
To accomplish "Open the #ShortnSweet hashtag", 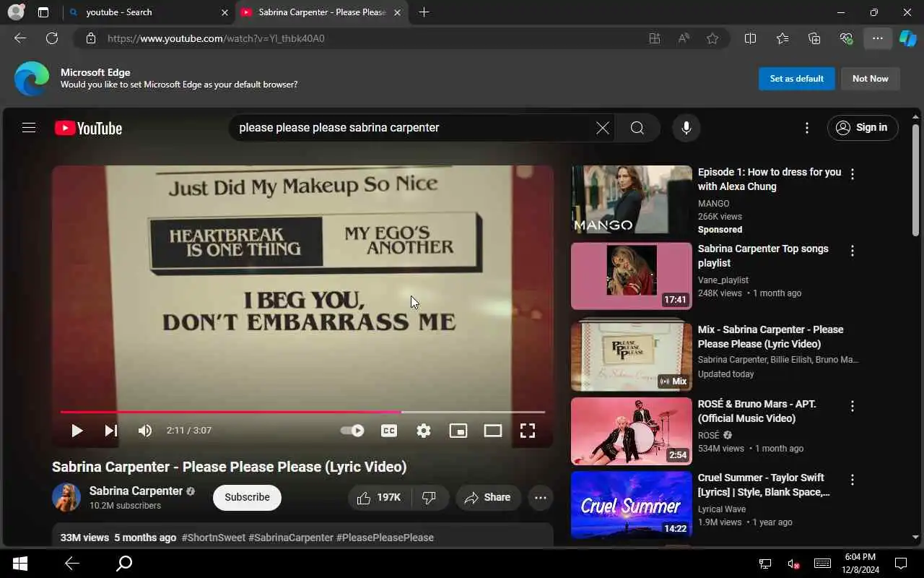I will (213, 538).
